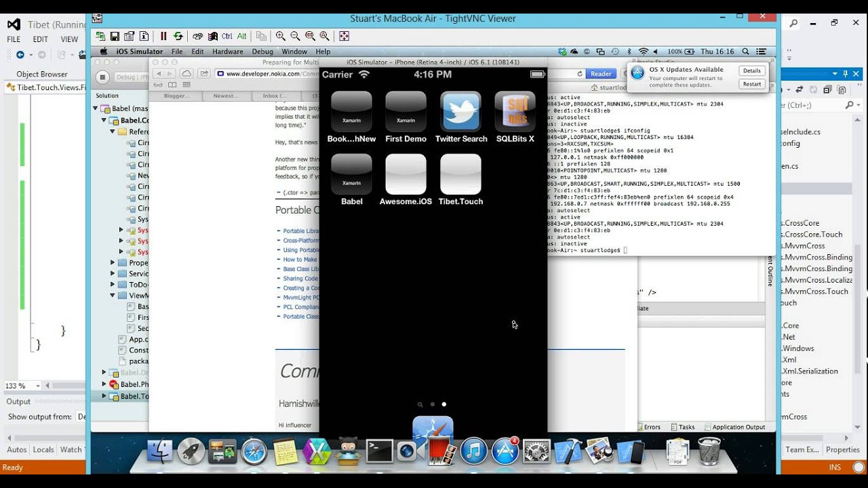Click TightVNC zoom out icon
Screen dimensions: 868x488
tap(295, 36)
